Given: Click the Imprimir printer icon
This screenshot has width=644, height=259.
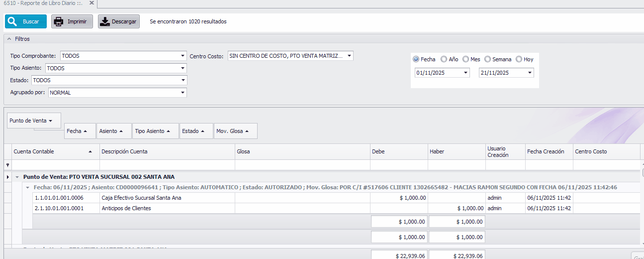Looking at the screenshot, I should (59, 21).
